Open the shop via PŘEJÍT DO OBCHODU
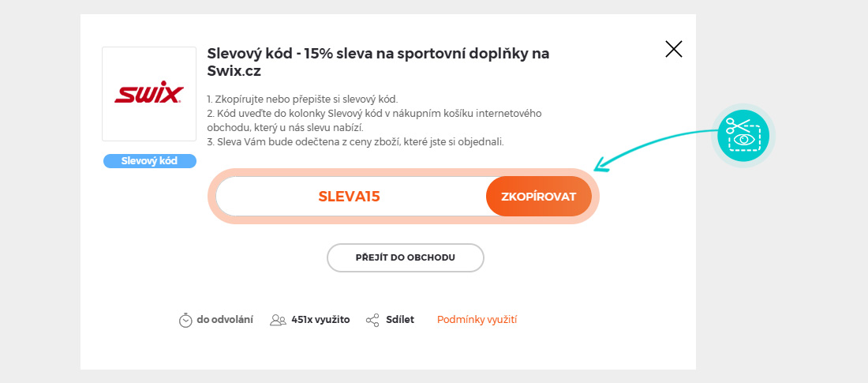The width and height of the screenshot is (868, 383). click(x=405, y=257)
